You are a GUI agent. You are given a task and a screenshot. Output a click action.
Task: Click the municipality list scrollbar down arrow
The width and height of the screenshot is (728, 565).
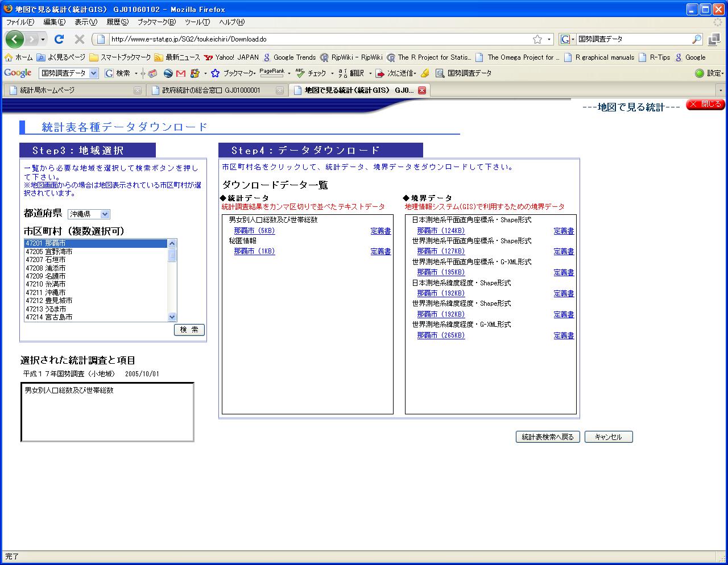pos(172,317)
